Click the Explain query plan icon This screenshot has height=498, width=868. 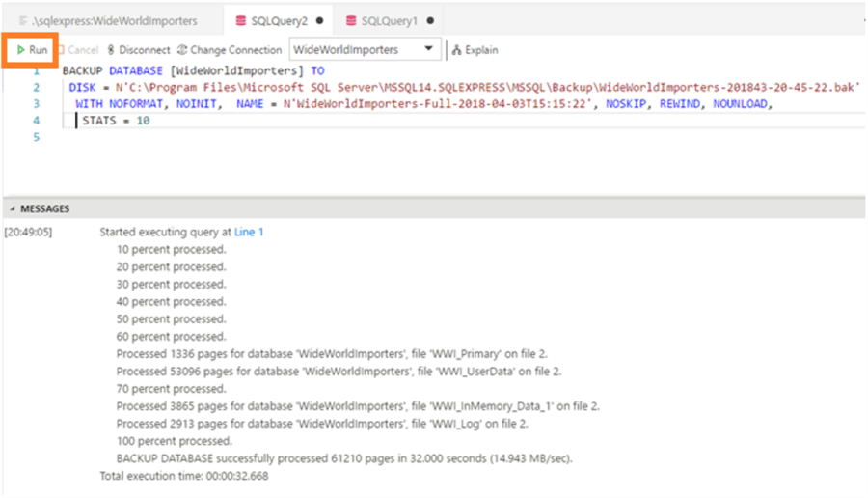click(x=458, y=50)
